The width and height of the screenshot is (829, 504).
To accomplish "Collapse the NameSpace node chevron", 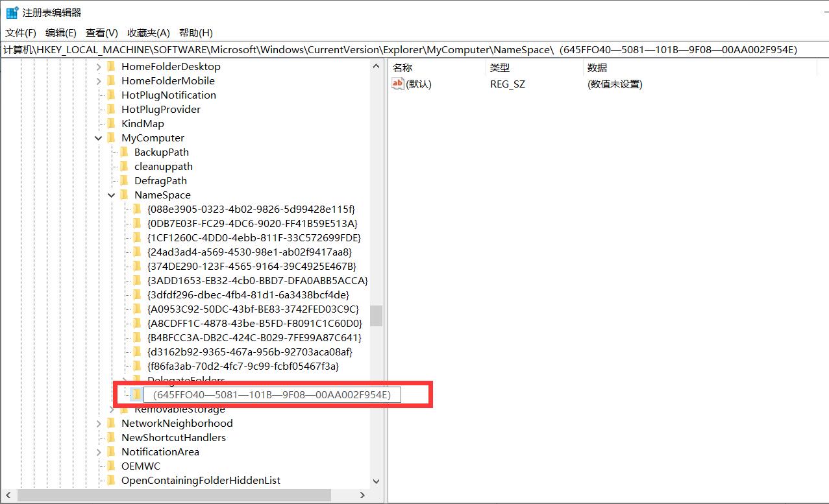I will (111, 195).
